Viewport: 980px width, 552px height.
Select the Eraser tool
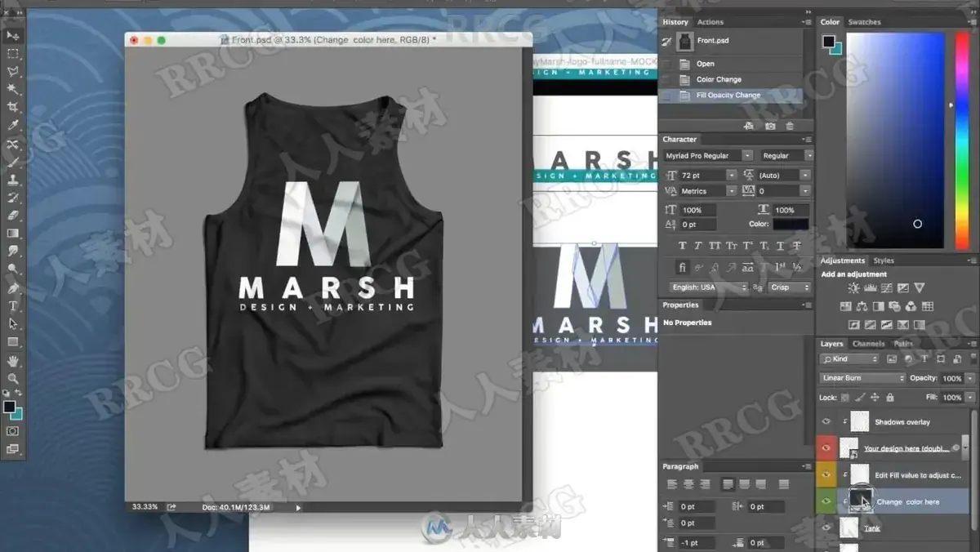click(x=12, y=216)
